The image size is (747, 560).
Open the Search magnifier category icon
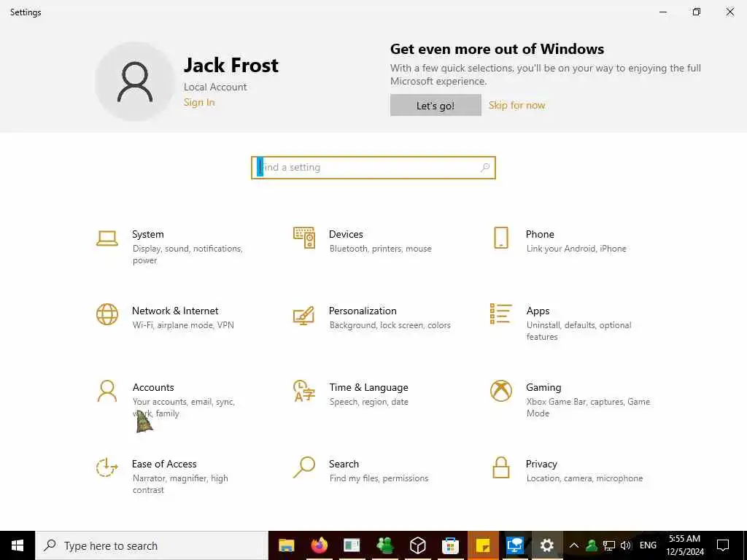click(x=304, y=467)
